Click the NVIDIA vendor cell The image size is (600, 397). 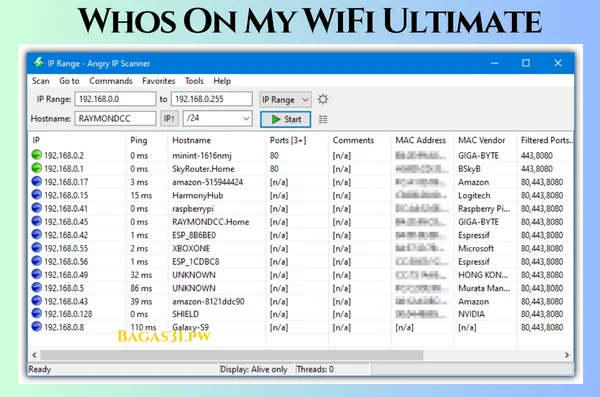(x=471, y=314)
